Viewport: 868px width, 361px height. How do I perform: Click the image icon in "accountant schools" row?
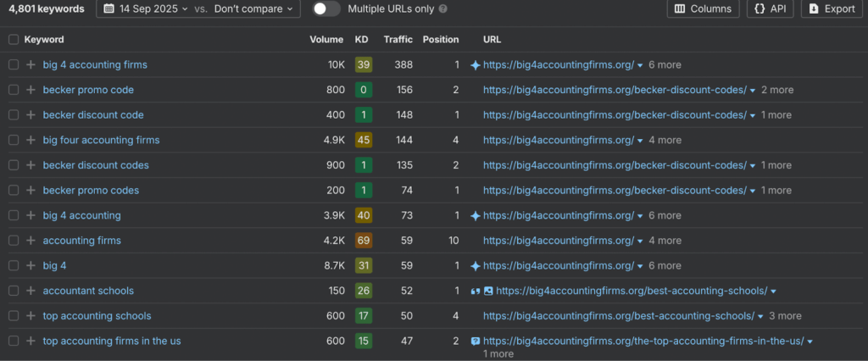point(487,291)
